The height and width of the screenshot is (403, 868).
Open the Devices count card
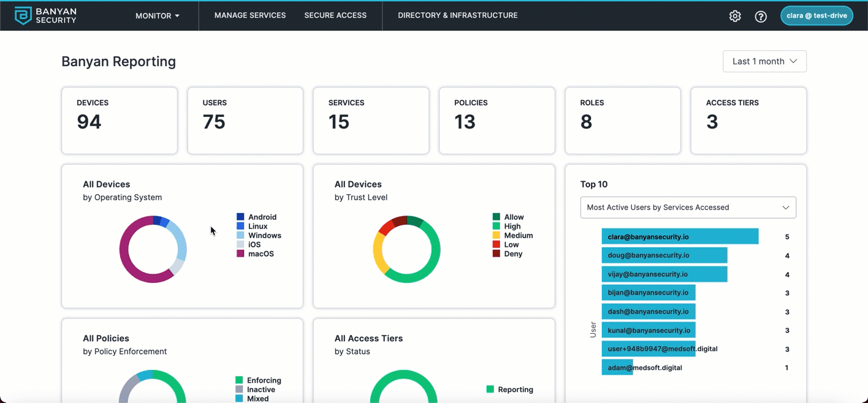(x=120, y=121)
